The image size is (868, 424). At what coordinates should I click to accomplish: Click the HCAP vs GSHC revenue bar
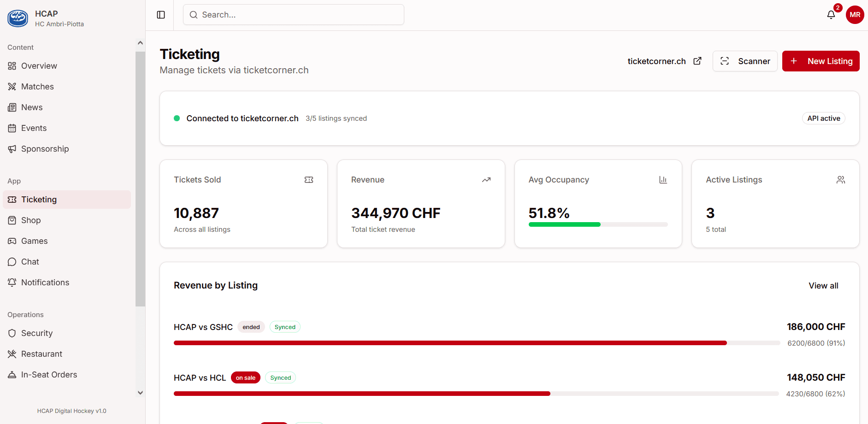tap(477, 343)
